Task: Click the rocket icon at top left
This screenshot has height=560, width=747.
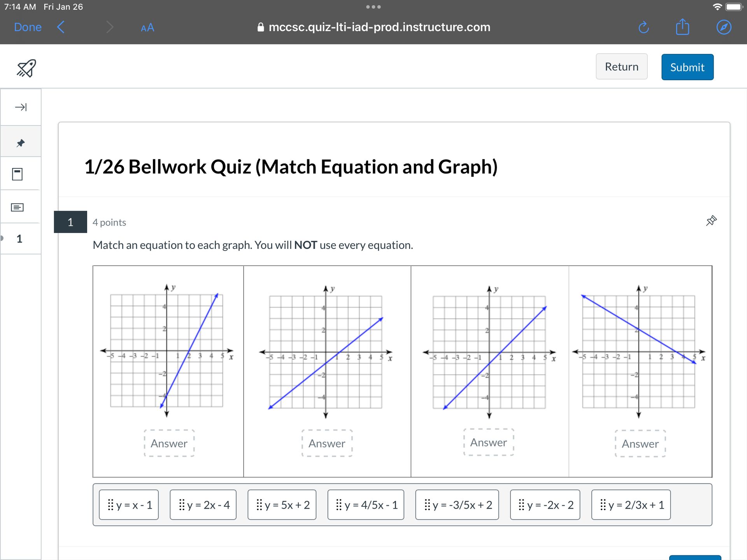Action: click(26, 68)
